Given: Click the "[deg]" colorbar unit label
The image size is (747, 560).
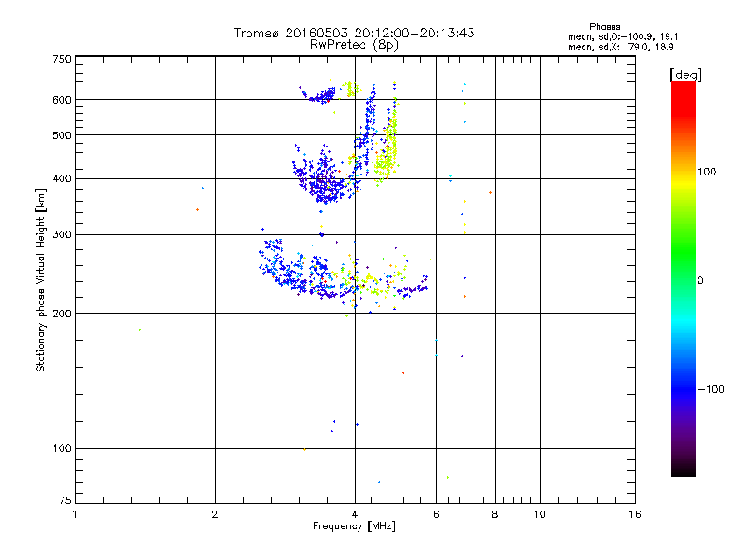Looking at the screenshot, I should [x=685, y=75].
